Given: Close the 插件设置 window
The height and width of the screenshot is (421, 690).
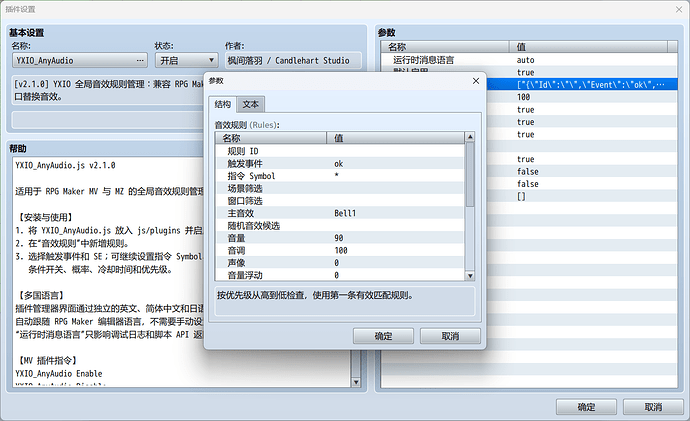Looking at the screenshot, I should pyautogui.click(x=679, y=9).
